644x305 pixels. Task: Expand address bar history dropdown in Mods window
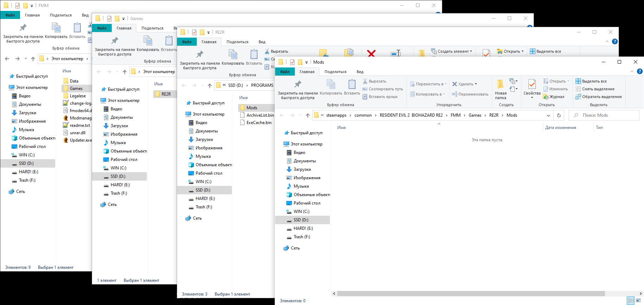(x=548, y=115)
